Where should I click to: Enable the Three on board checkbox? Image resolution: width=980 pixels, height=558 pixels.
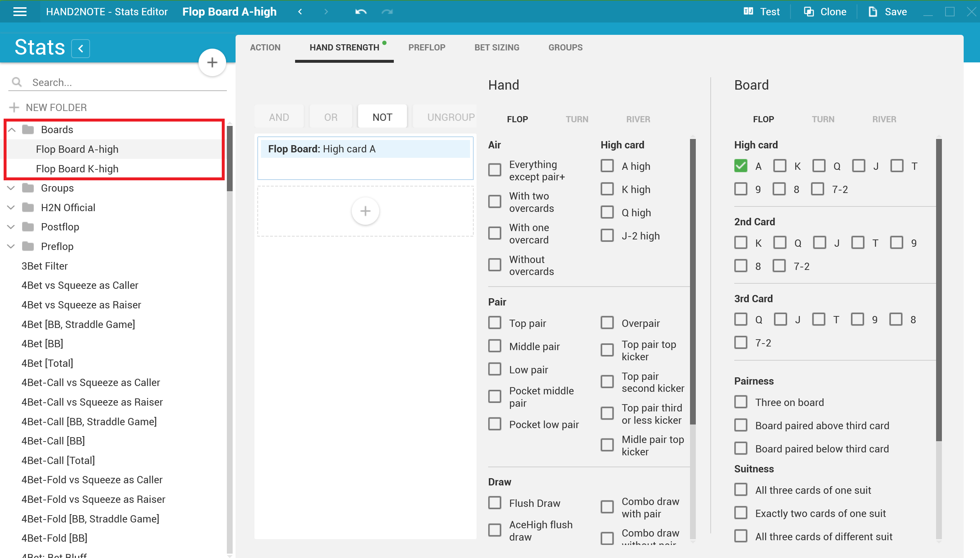click(x=740, y=402)
